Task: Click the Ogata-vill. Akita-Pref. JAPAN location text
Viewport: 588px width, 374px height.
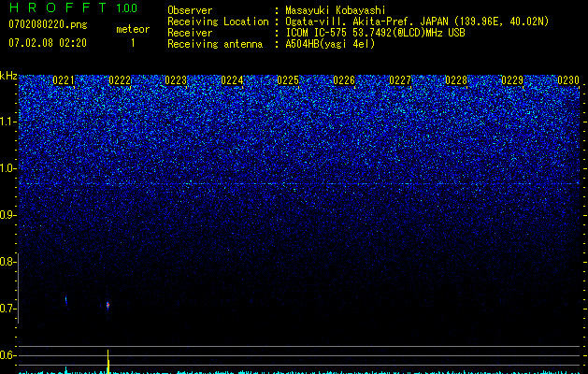Action: click(417, 22)
